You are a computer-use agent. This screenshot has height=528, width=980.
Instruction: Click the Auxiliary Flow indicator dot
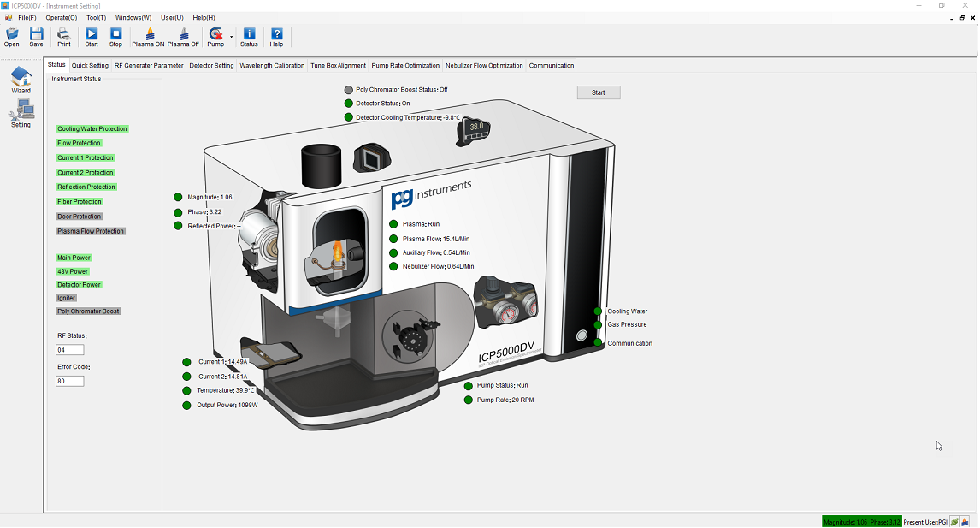(393, 252)
